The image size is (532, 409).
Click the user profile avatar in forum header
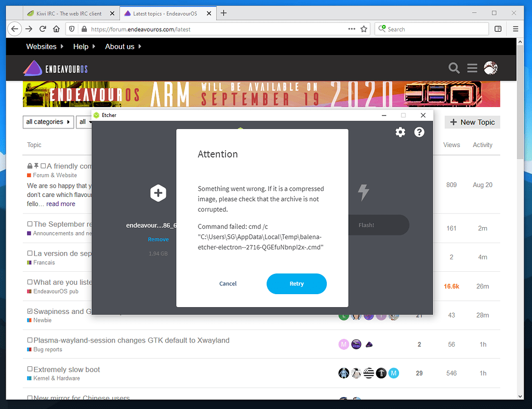coord(490,68)
